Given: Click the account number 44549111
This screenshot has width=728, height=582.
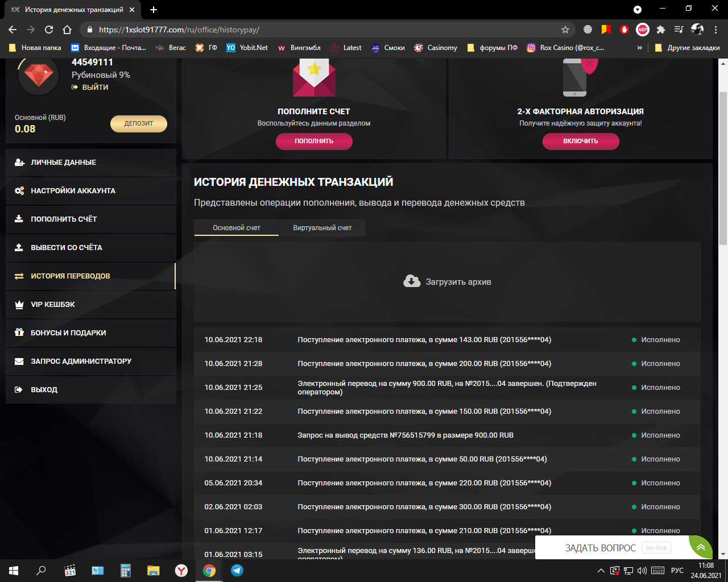Looking at the screenshot, I should tap(92, 63).
